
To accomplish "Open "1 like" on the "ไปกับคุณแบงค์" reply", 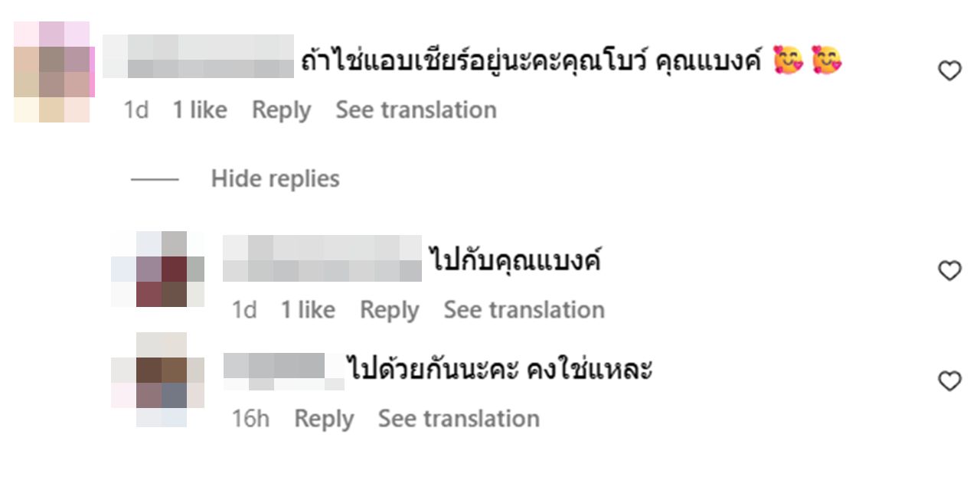I will point(307,310).
